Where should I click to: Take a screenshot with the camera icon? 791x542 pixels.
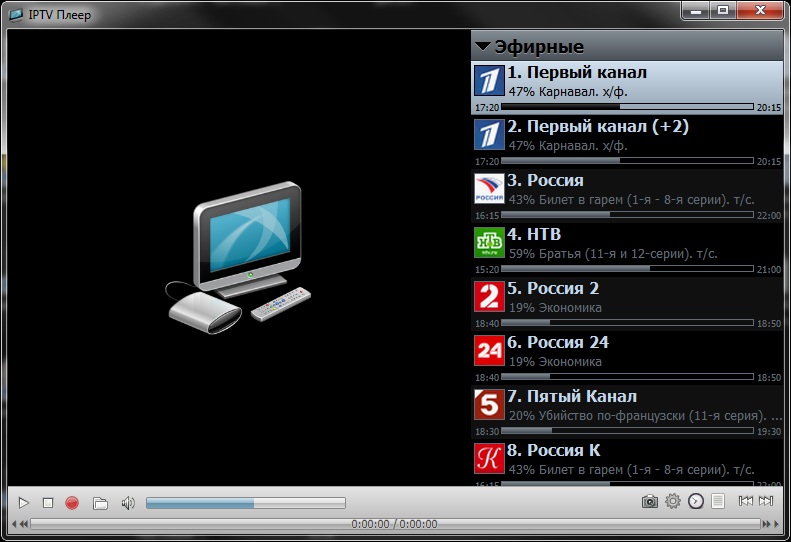coord(650,501)
